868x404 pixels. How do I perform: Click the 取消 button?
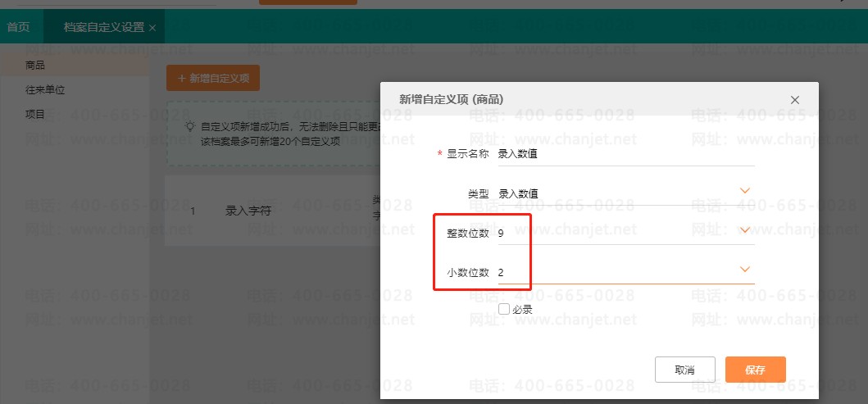point(684,370)
